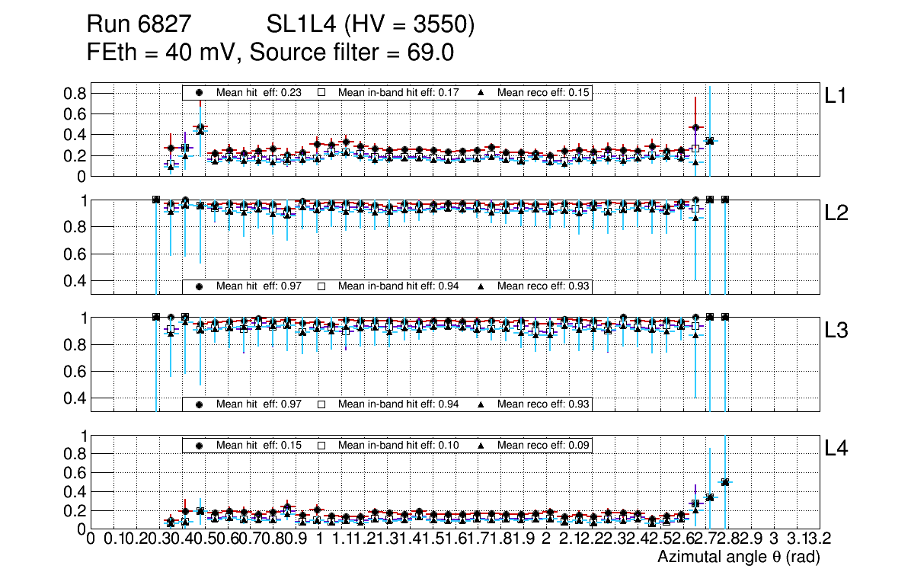Click the L2 panel label
This screenshot has height=588, width=911.
coord(837,213)
